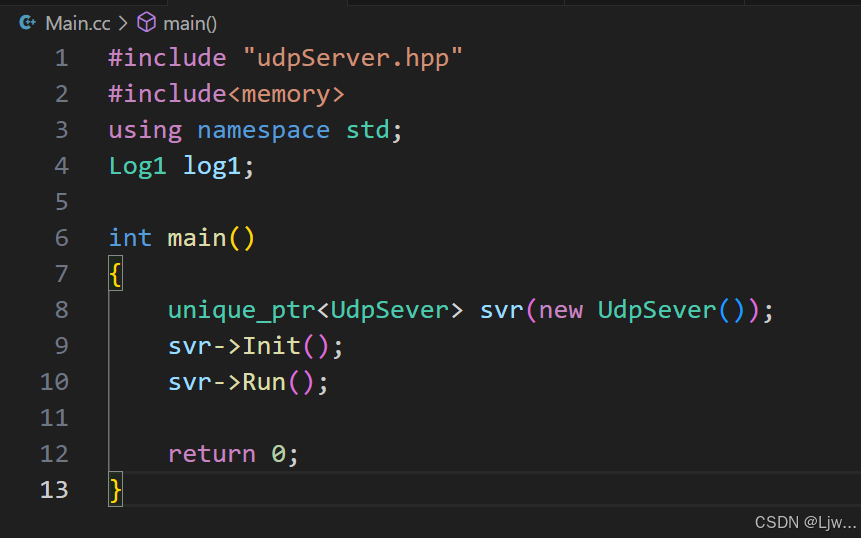The width and height of the screenshot is (861, 538).
Task: Place cursor on the Log1 type name
Action: (137, 166)
